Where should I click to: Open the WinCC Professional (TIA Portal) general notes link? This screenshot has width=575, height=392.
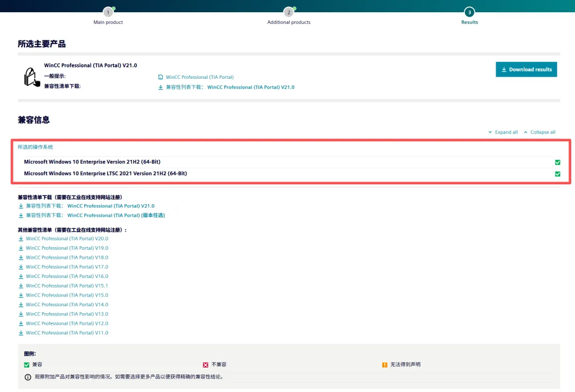click(200, 77)
